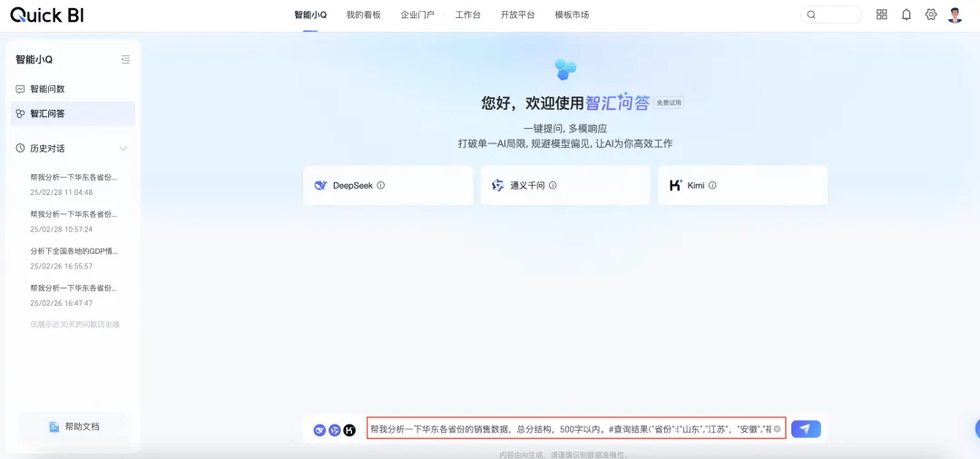The image size is (980, 459).
Task: Click the 历史对话 clock icon
Action: 21,149
